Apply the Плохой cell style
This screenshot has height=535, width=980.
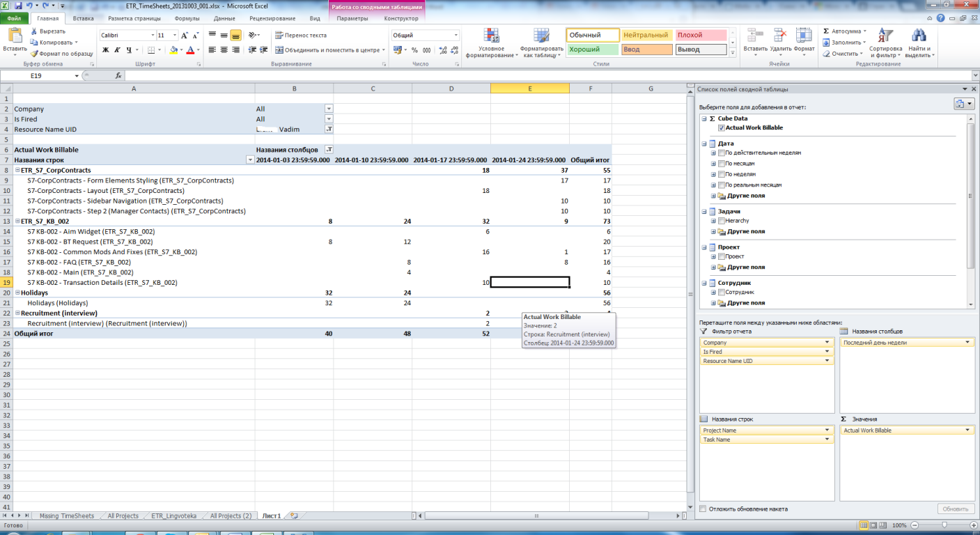tap(701, 35)
